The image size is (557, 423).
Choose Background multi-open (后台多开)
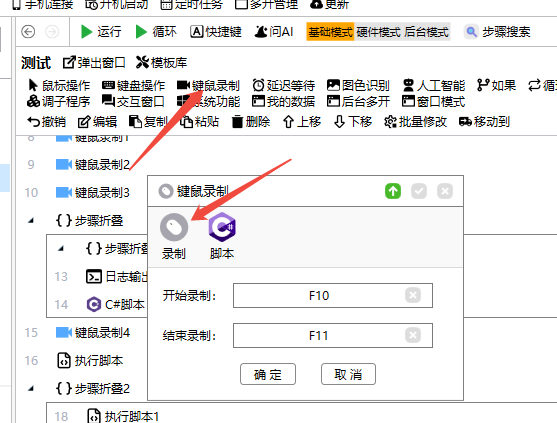358,102
